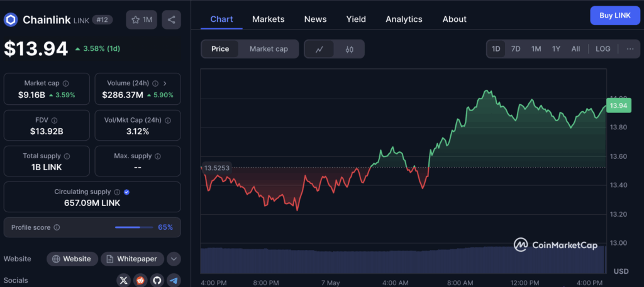Viewport: 644px width, 287px height.
Task: Click the Buy LINK button
Action: pyautogui.click(x=615, y=16)
